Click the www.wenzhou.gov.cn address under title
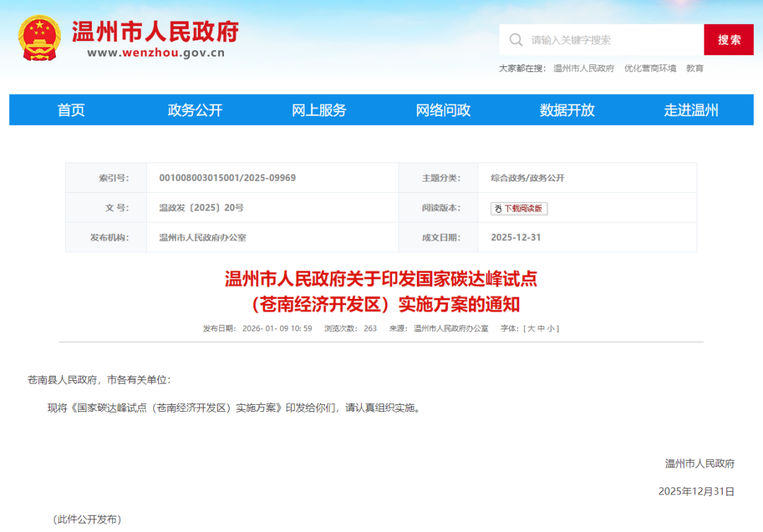The image size is (763, 532). [156, 52]
